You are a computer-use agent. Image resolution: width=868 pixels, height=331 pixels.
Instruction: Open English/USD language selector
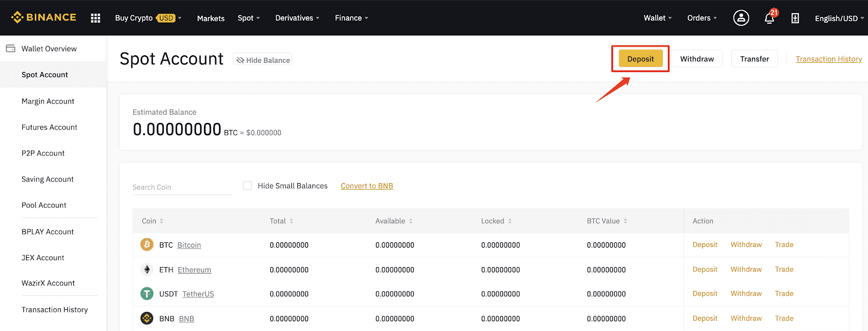click(x=839, y=18)
